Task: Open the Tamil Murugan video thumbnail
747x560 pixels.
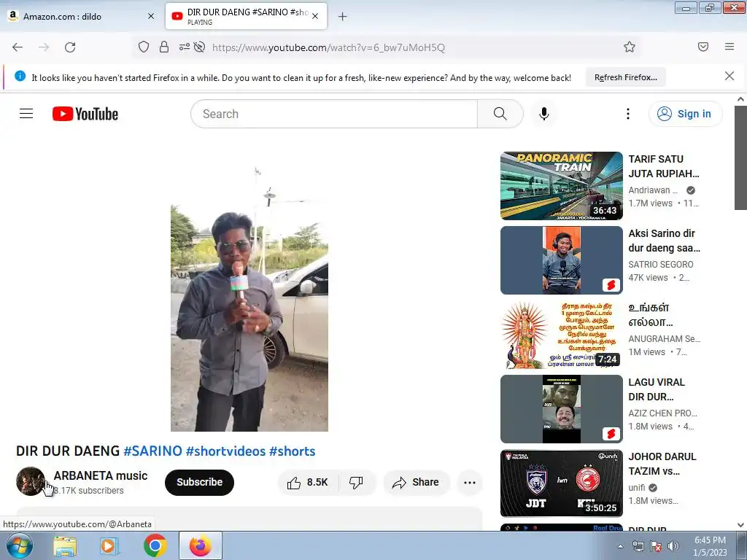Action: point(561,334)
